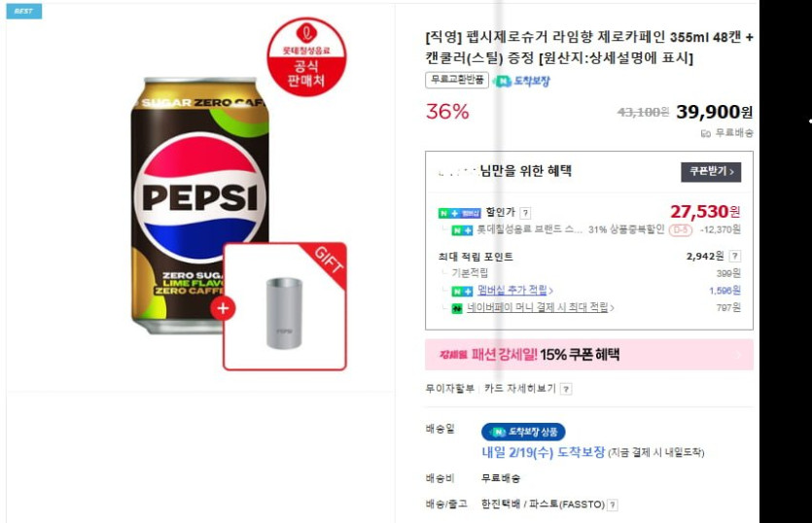Open help icon next to 할인가

click(525, 213)
